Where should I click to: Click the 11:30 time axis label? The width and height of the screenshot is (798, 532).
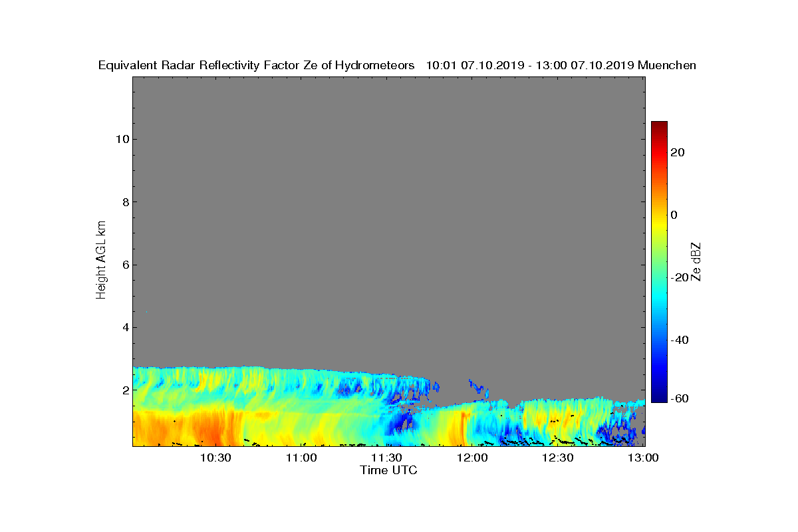pyautogui.click(x=386, y=458)
